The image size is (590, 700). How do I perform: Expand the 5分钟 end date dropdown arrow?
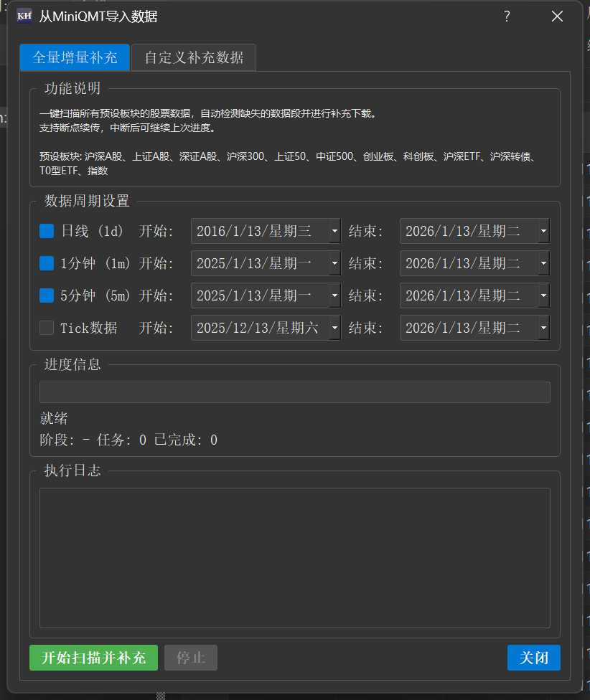[543, 295]
